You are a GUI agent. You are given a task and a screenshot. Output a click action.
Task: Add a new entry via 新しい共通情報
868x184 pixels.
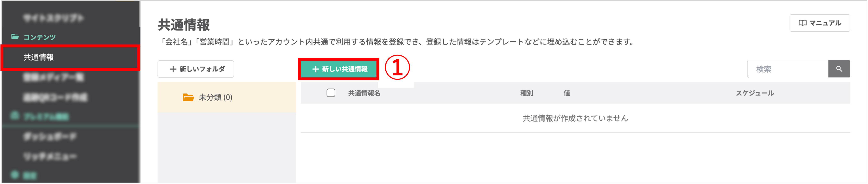[339, 69]
